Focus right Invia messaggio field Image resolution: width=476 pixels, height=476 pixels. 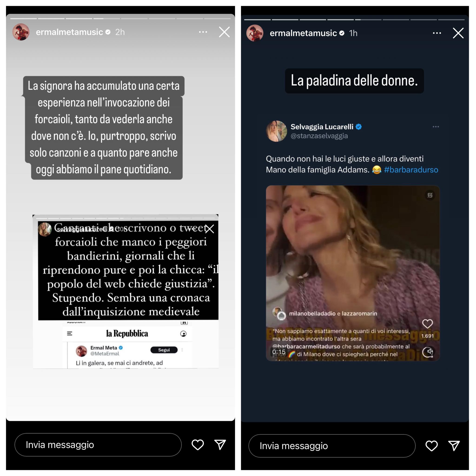click(x=332, y=446)
